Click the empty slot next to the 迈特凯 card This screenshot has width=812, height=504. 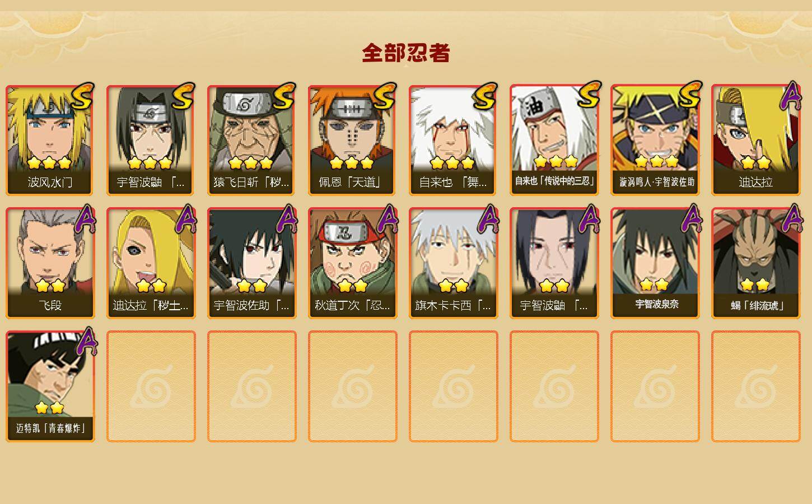click(151, 386)
